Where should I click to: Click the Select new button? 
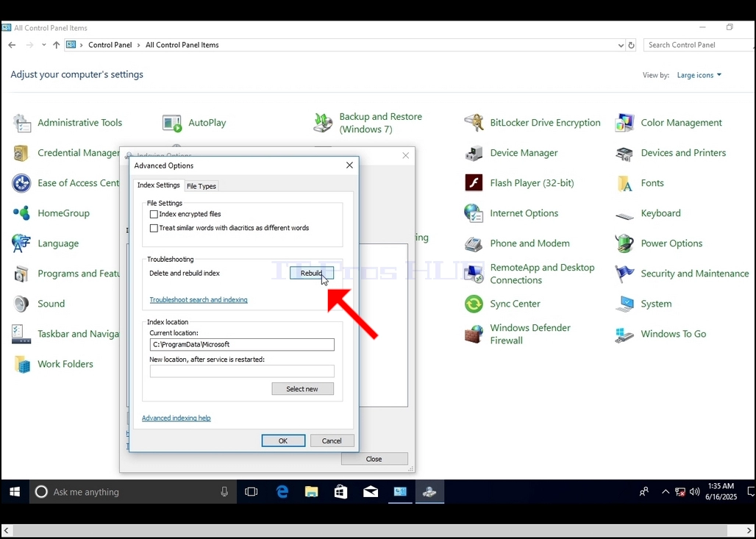point(302,389)
